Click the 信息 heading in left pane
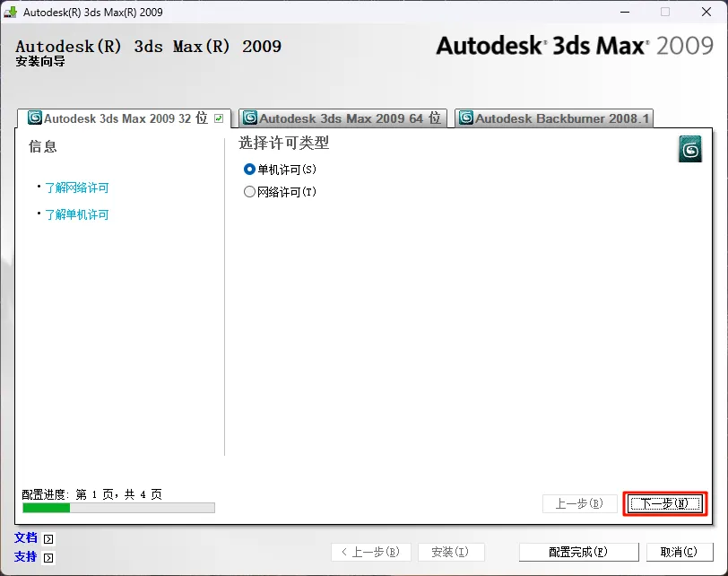728x576 pixels. (x=43, y=146)
